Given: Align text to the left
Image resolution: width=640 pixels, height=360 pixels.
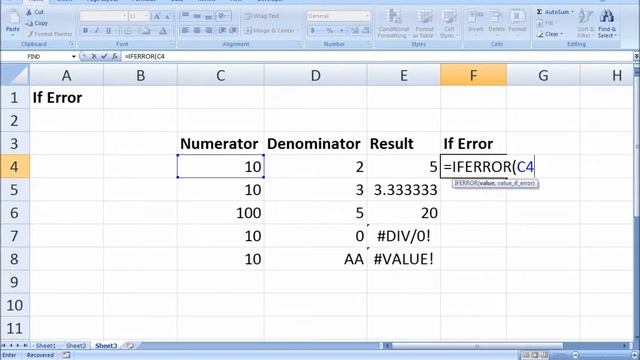Looking at the screenshot, I should pyautogui.click(x=186, y=31).
